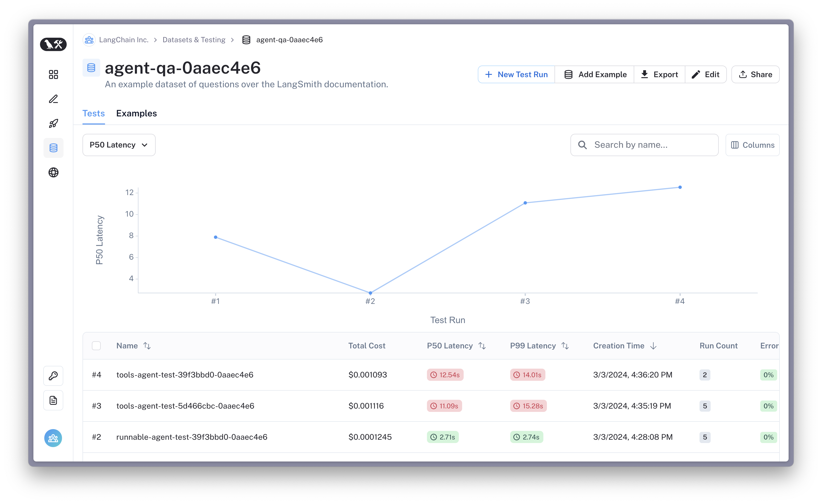This screenshot has height=504, width=822.
Task: Select the header checkbox for all test runs
Action: pos(96,346)
